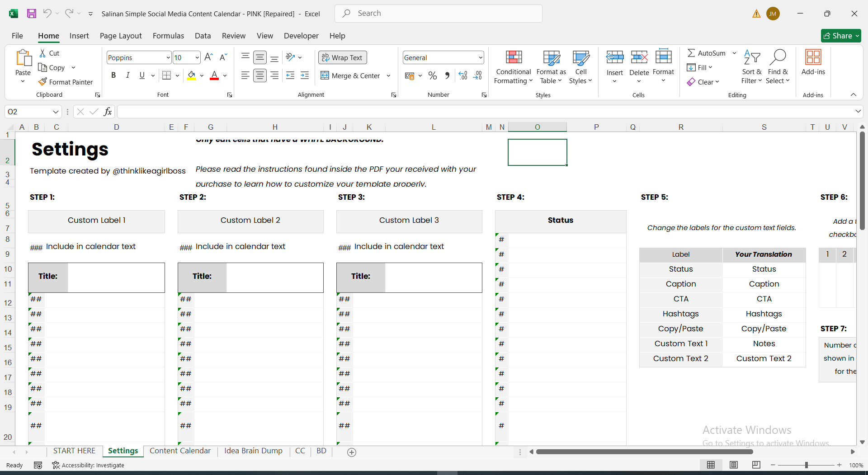The height and width of the screenshot is (475, 868).
Task: Open the Borders icon in the Font group
Action: (x=166, y=75)
